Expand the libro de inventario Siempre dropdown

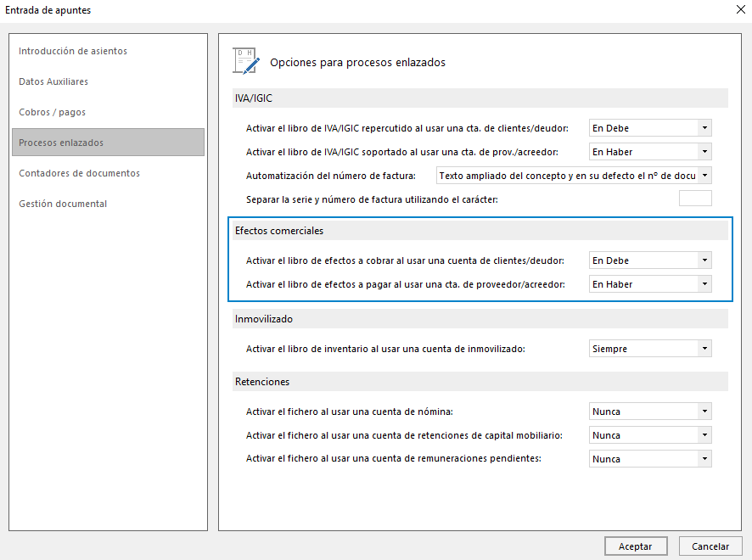(650, 349)
